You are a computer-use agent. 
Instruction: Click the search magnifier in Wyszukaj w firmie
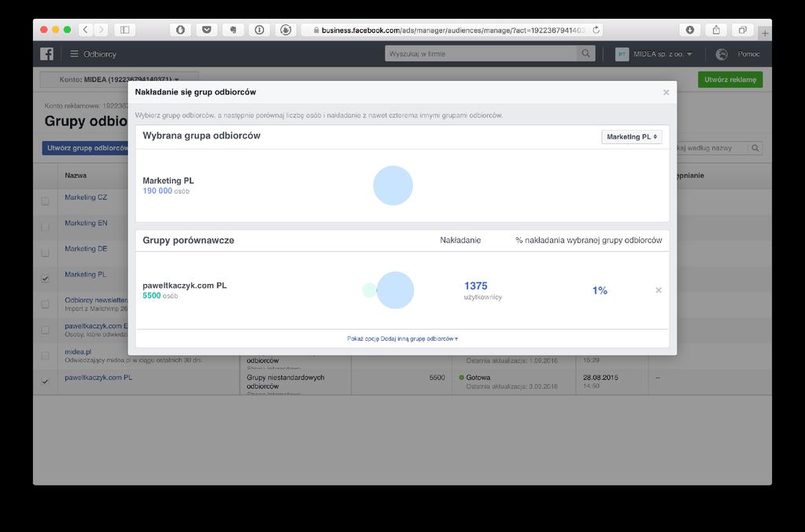[585, 54]
